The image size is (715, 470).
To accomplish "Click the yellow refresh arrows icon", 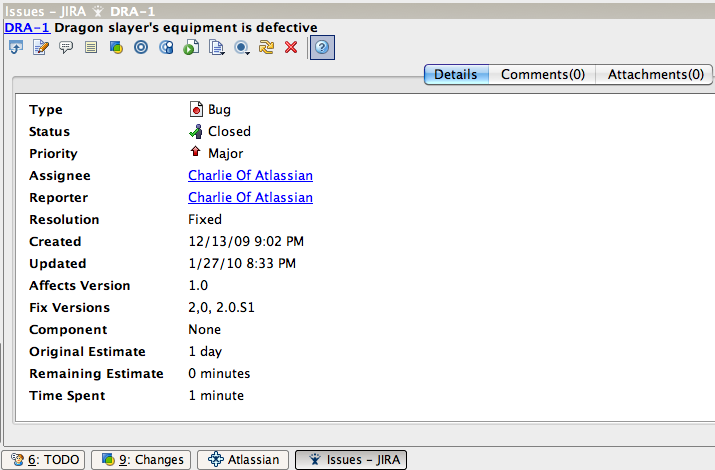I will pyautogui.click(x=266, y=47).
